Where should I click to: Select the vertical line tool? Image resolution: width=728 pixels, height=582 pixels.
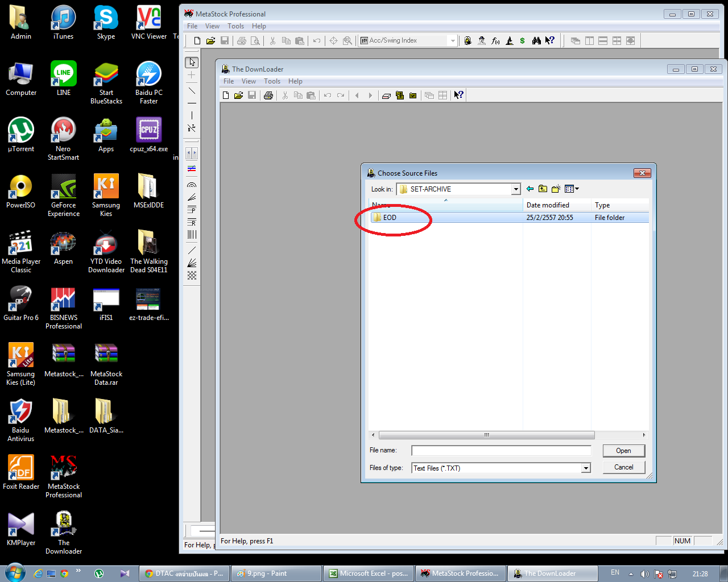click(x=192, y=115)
